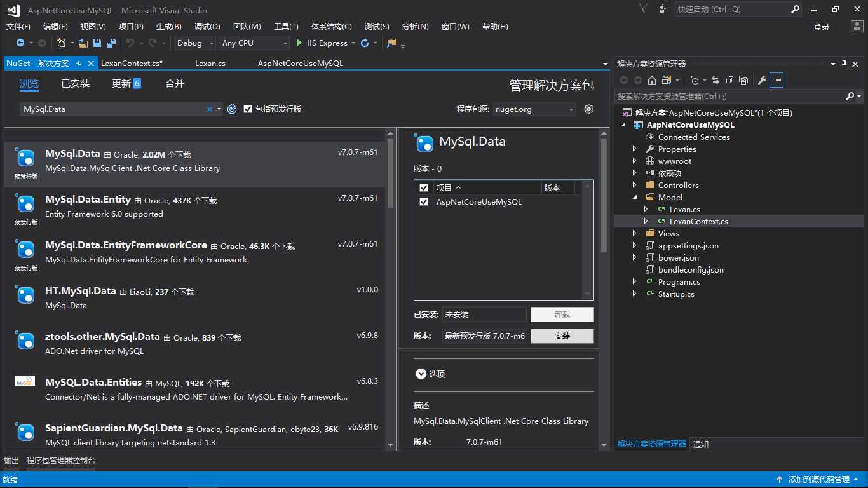Expand the Views folder node
The image size is (868, 488).
pyautogui.click(x=634, y=234)
